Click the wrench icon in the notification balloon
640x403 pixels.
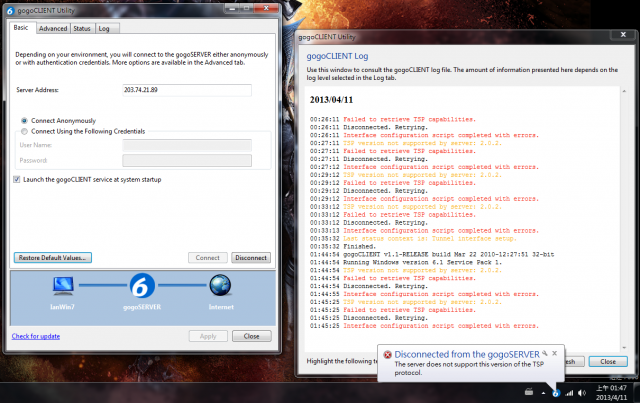[x=545, y=353]
